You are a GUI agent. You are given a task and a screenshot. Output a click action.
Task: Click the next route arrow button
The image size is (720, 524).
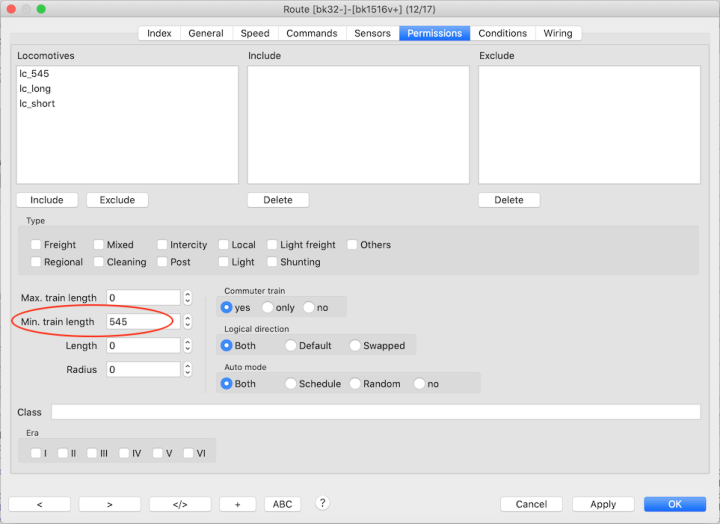pos(109,504)
